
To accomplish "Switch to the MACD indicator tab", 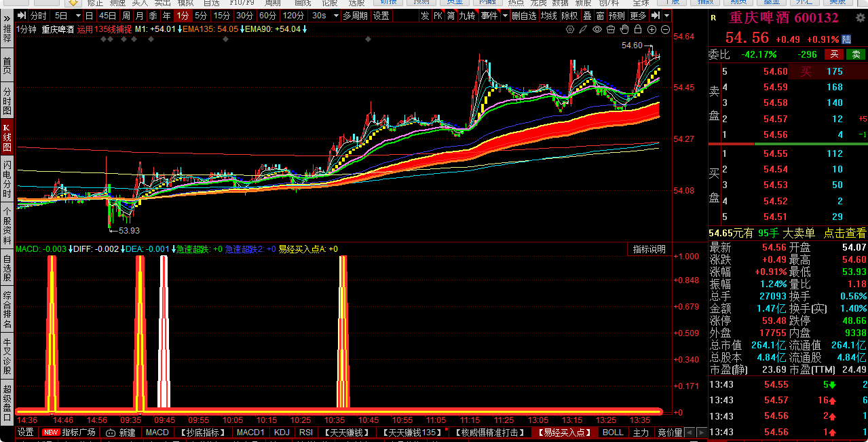I will (157, 432).
